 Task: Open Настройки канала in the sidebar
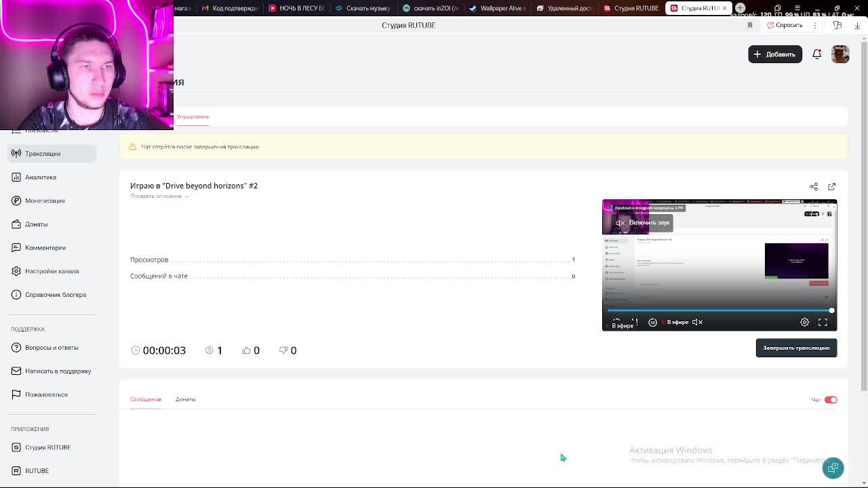pyautogui.click(x=52, y=271)
